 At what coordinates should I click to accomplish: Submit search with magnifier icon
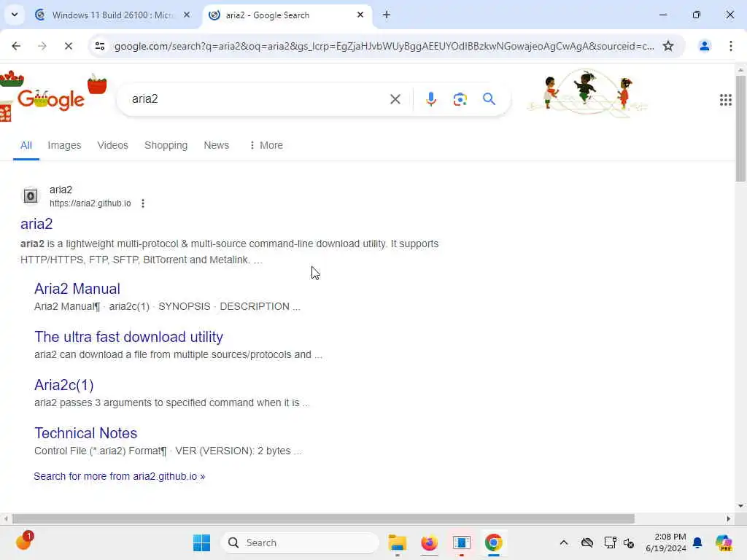489,99
